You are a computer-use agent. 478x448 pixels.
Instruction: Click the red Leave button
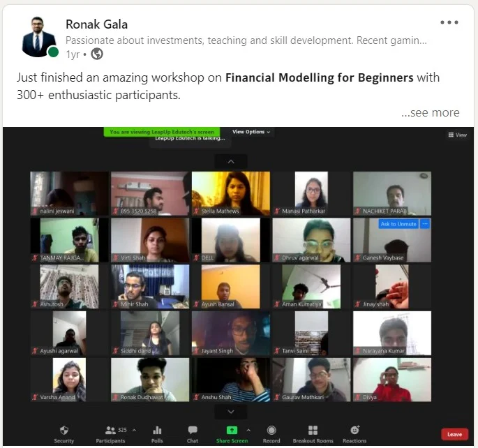tap(454, 434)
